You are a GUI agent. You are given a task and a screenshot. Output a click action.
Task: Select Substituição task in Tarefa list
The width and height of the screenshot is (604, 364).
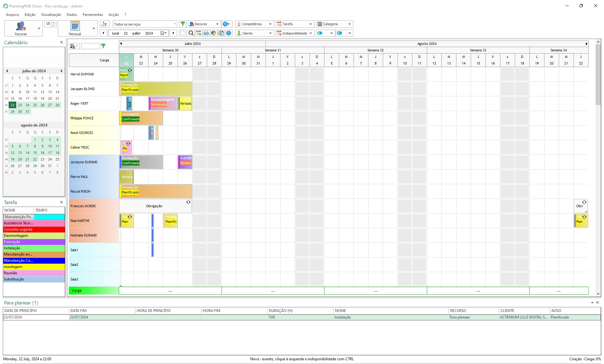coord(34,279)
